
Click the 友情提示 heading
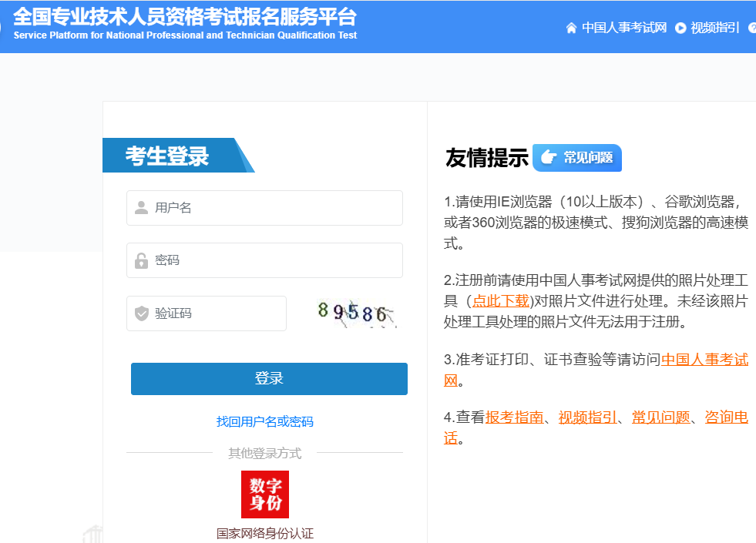[x=486, y=158]
